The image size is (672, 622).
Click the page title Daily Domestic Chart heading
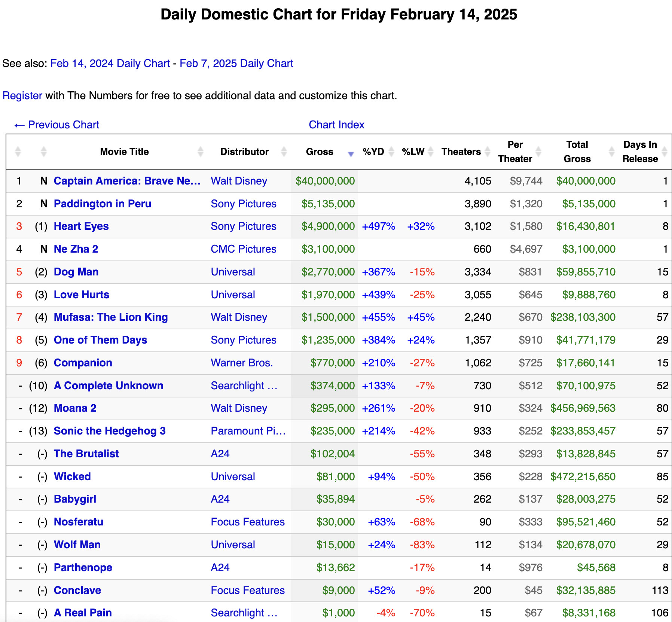tap(339, 15)
